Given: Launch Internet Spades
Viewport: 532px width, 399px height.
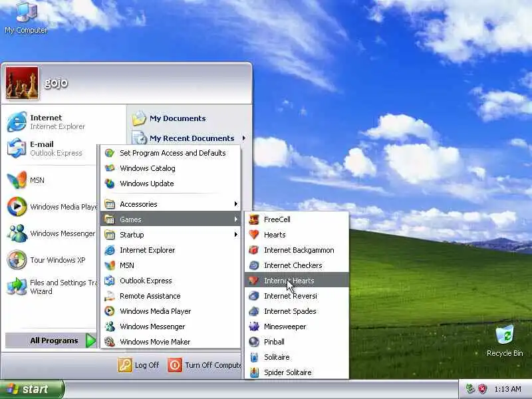Looking at the screenshot, I should coord(297,311).
